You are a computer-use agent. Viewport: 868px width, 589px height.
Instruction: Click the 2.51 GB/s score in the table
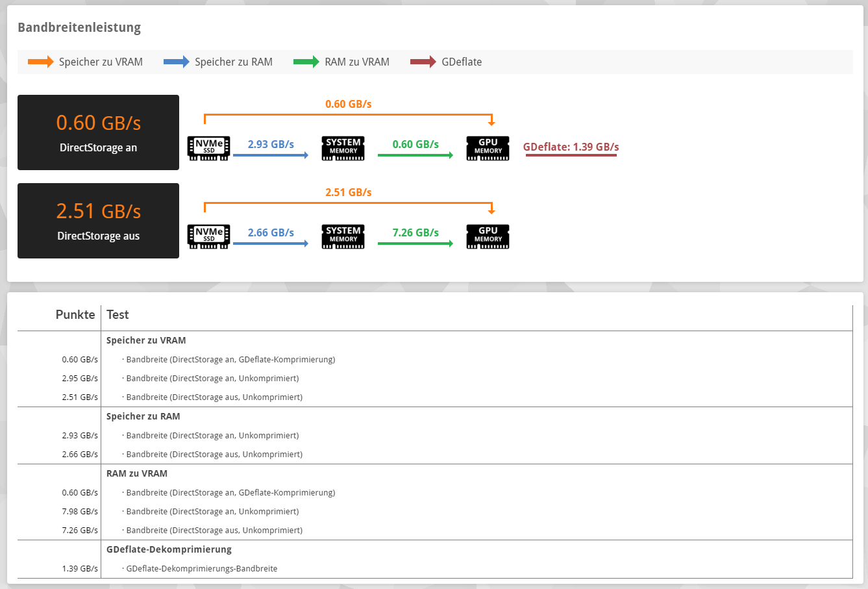[x=80, y=397]
